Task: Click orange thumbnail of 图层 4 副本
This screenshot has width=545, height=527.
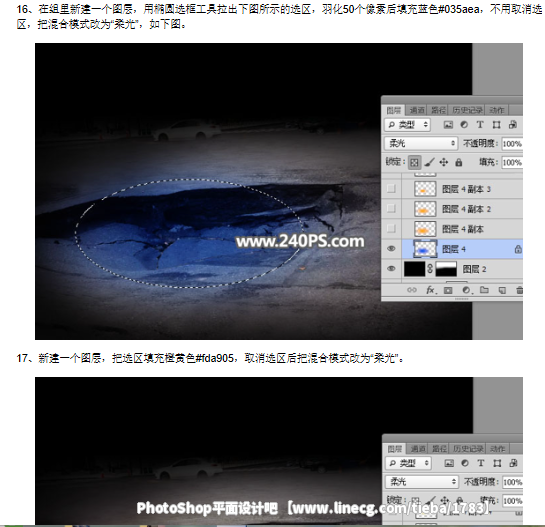Action: coord(425,229)
